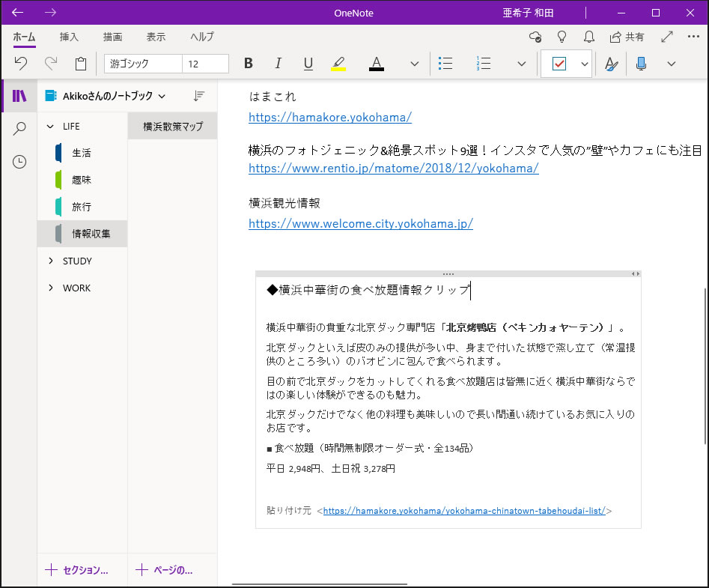709x588 pixels.
Task: Expand the STUDY section group
Action: pyautogui.click(x=51, y=261)
